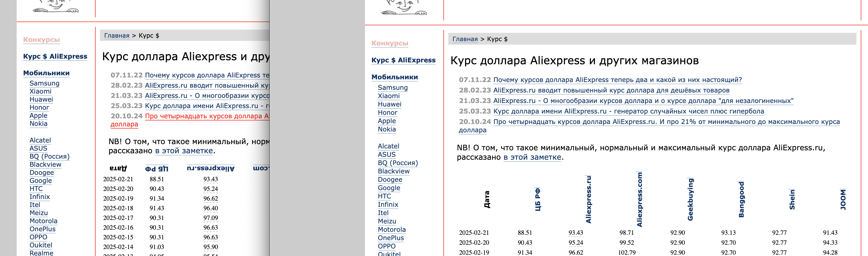
Task: Click Banggood column header on right page
Action: [x=741, y=199]
